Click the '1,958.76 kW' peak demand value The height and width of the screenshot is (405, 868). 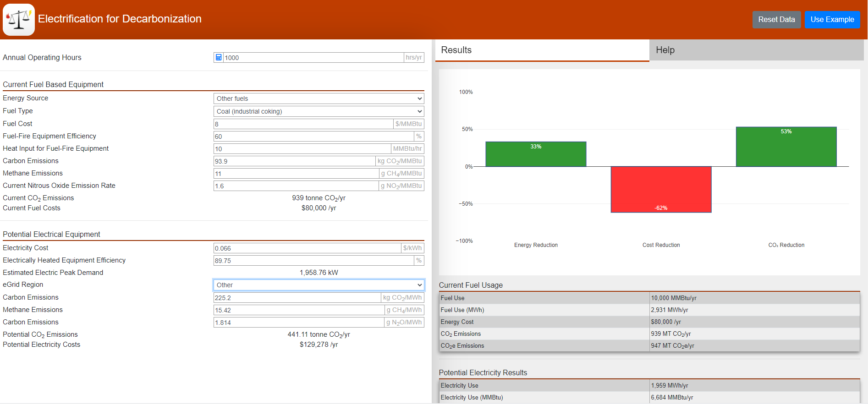point(319,273)
